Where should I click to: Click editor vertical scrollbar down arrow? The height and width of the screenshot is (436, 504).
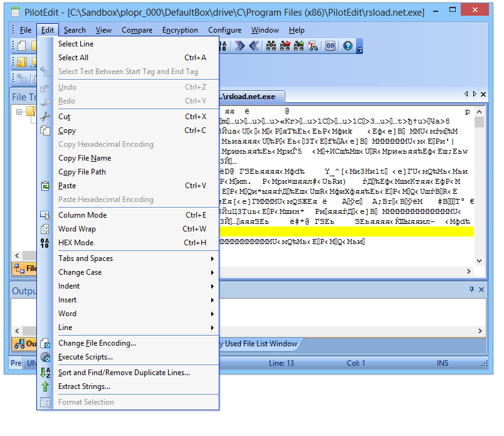479,260
